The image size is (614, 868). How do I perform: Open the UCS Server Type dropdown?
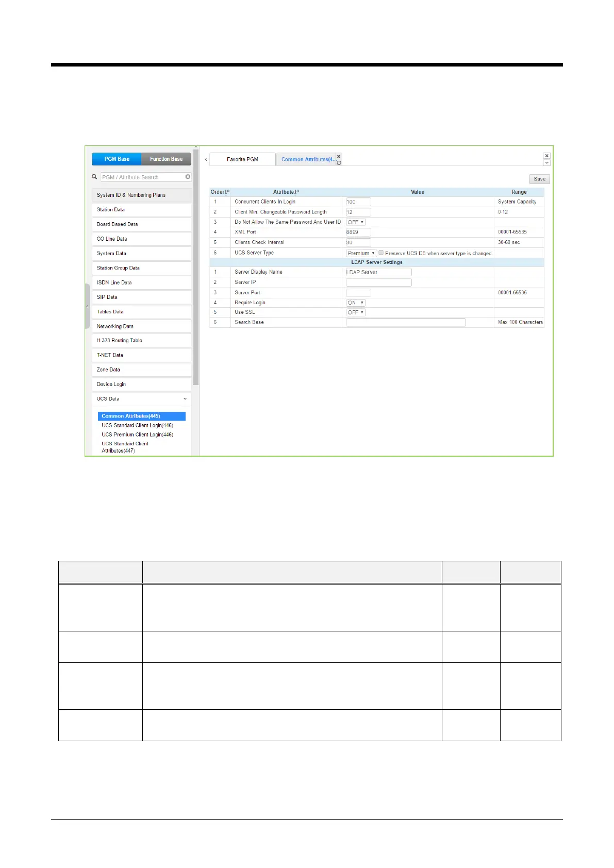pos(361,253)
